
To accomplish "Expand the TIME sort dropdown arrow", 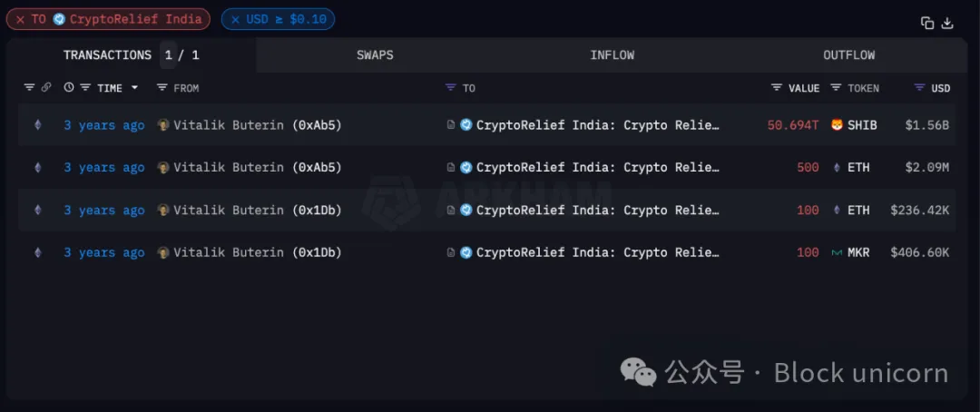I will [134, 88].
